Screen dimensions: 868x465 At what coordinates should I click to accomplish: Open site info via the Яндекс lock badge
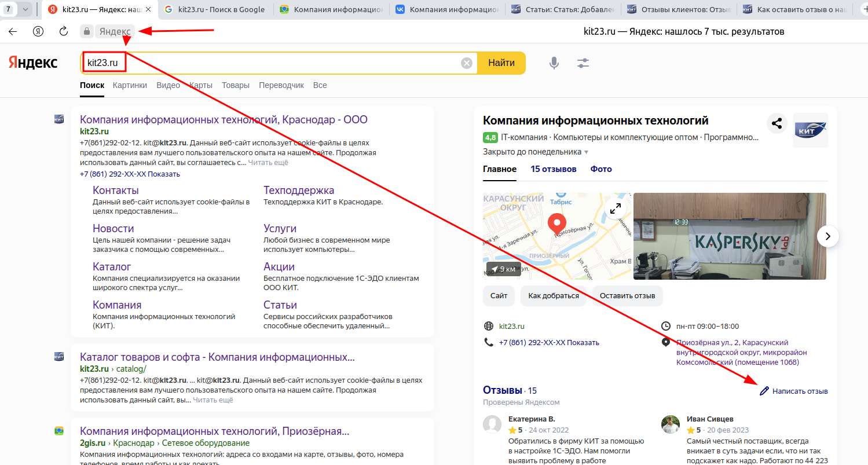click(x=105, y=31)
